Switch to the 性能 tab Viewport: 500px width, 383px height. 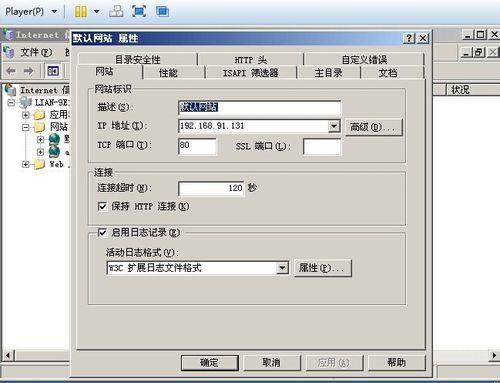point(174,72)
